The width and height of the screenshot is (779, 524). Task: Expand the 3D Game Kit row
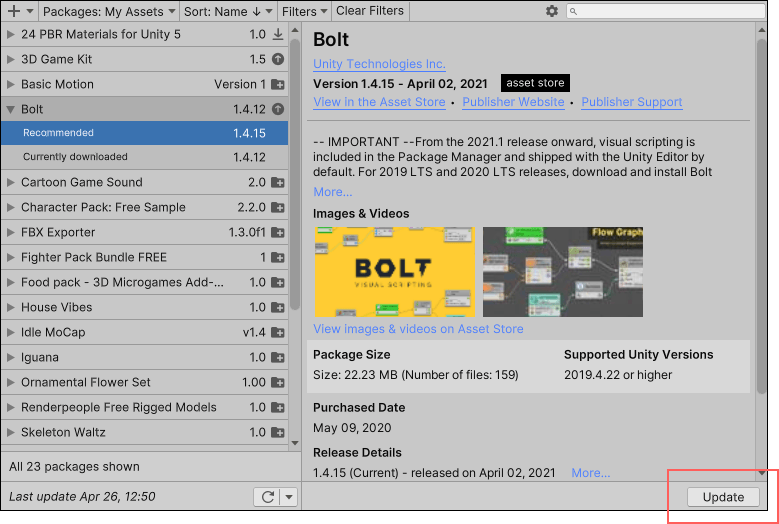tap(10, 59)
